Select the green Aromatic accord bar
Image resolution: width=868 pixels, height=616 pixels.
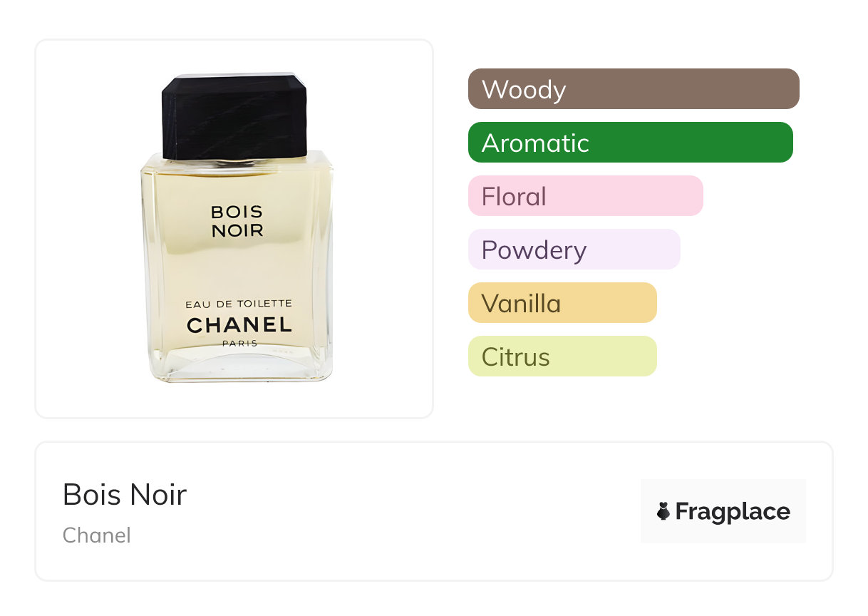pyautogui.click(x=630, y=143)
